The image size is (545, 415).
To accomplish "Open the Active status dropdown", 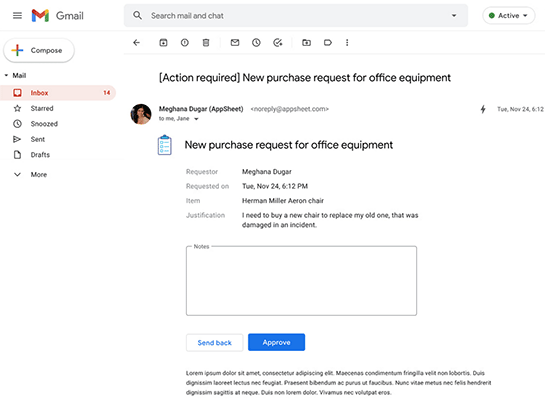I will pos(509,16).
